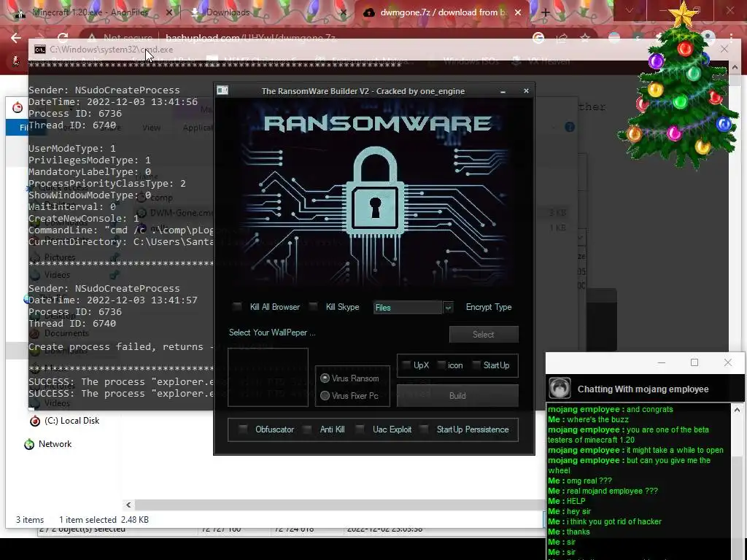Open the Encrypt Type Files dropdown
The height and width of the screenshot is (560, 747).
tap(448, 308)
